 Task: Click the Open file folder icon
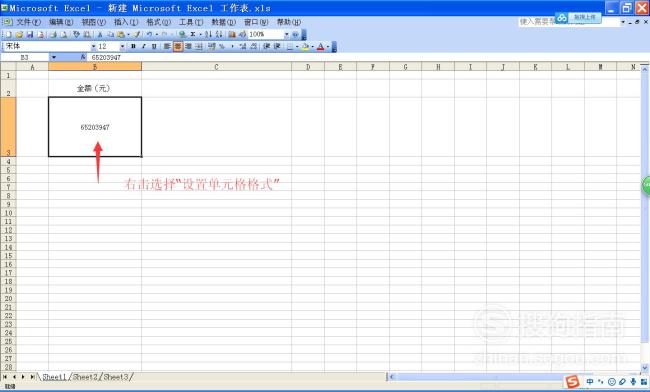[x=19, y=34]
